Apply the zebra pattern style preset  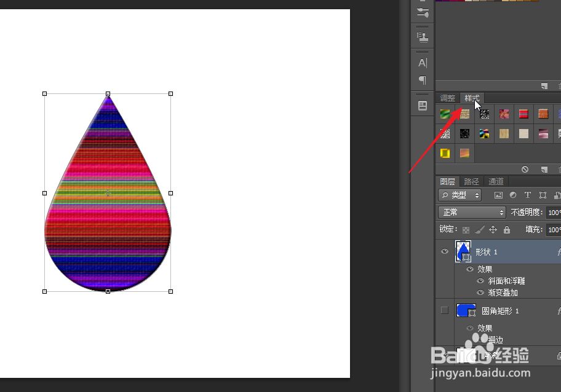445,134
